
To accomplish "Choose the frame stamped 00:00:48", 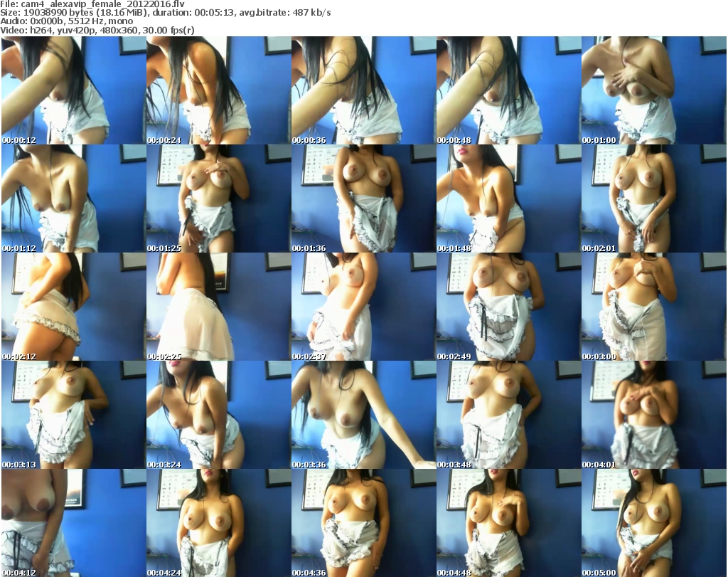I will pos(508,90).
